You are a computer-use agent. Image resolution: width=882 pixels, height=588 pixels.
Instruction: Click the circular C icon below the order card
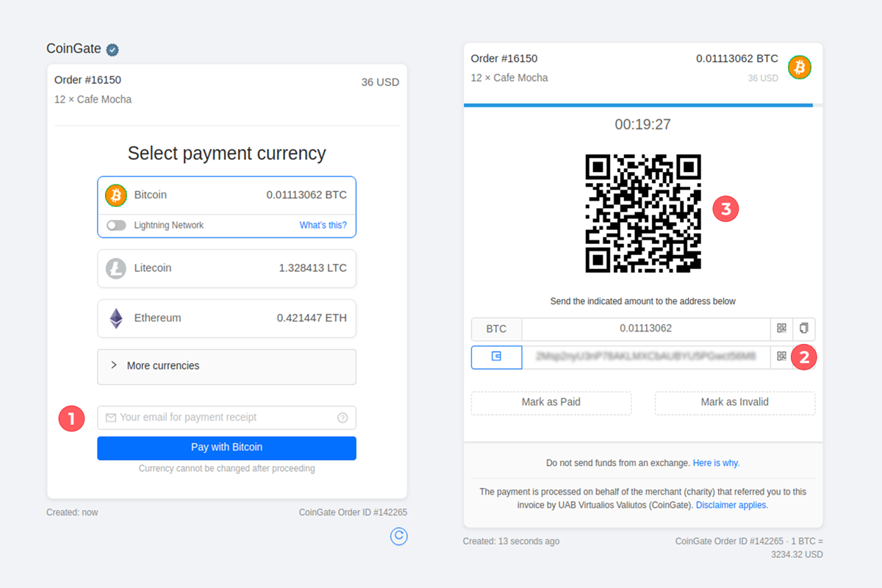(398, 537)
